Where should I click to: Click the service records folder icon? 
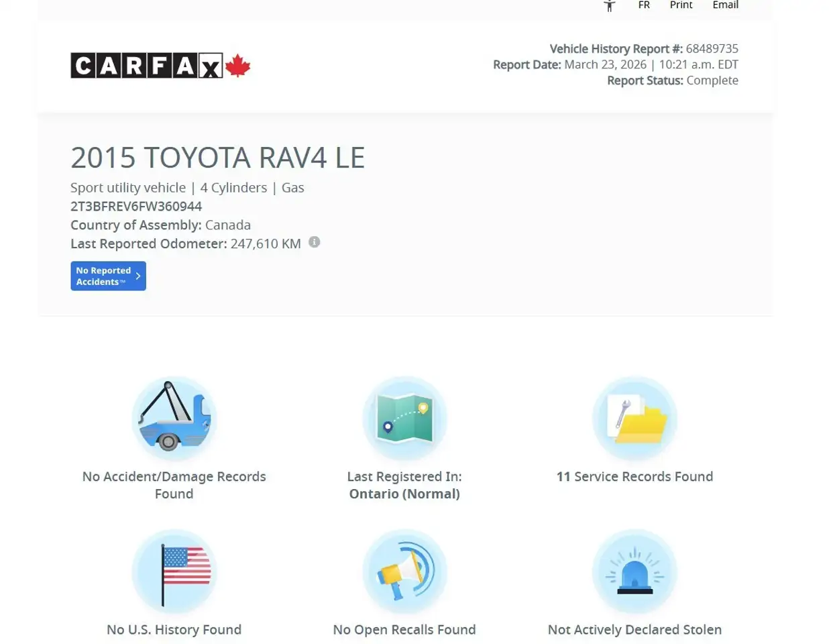tap(634, 419)
